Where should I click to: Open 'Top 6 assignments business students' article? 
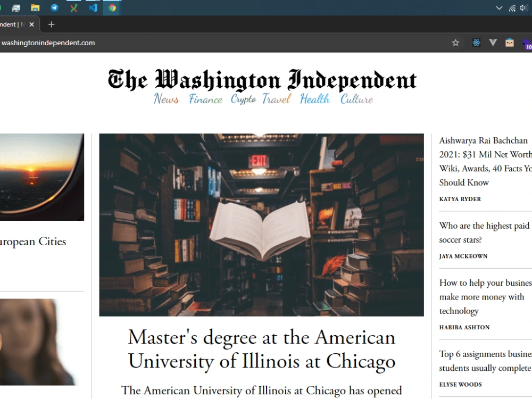pos(485,361)
